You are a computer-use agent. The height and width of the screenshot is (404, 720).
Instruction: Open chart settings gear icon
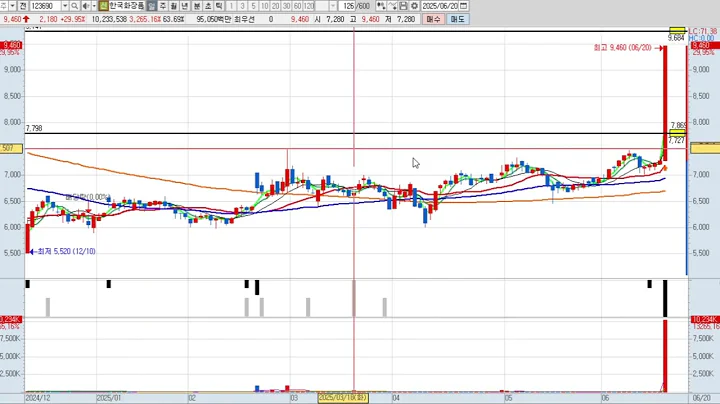click(x=414, y=6)
